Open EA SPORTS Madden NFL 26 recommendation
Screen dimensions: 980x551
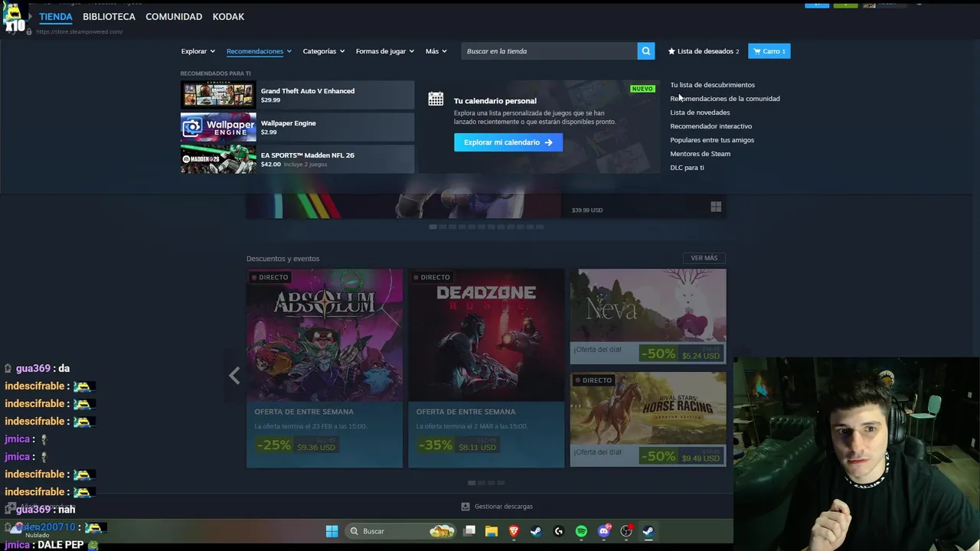pos(297,159)
